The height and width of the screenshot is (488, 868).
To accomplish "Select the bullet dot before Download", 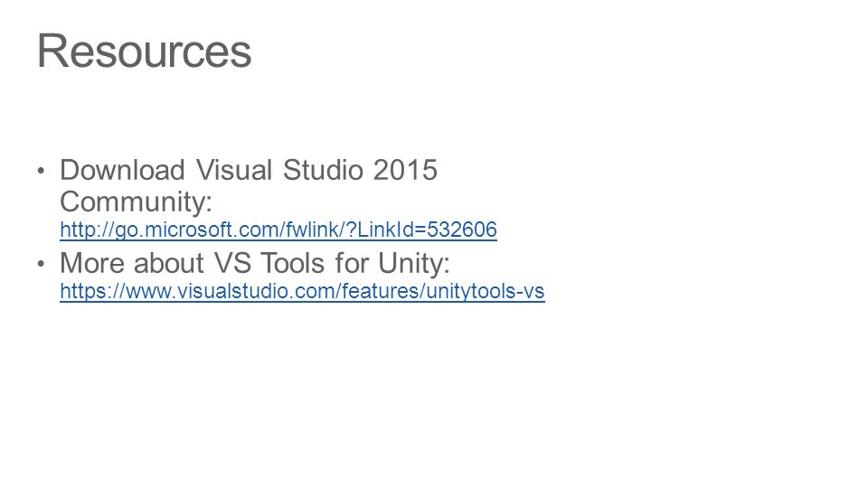I will click(41, 171).
